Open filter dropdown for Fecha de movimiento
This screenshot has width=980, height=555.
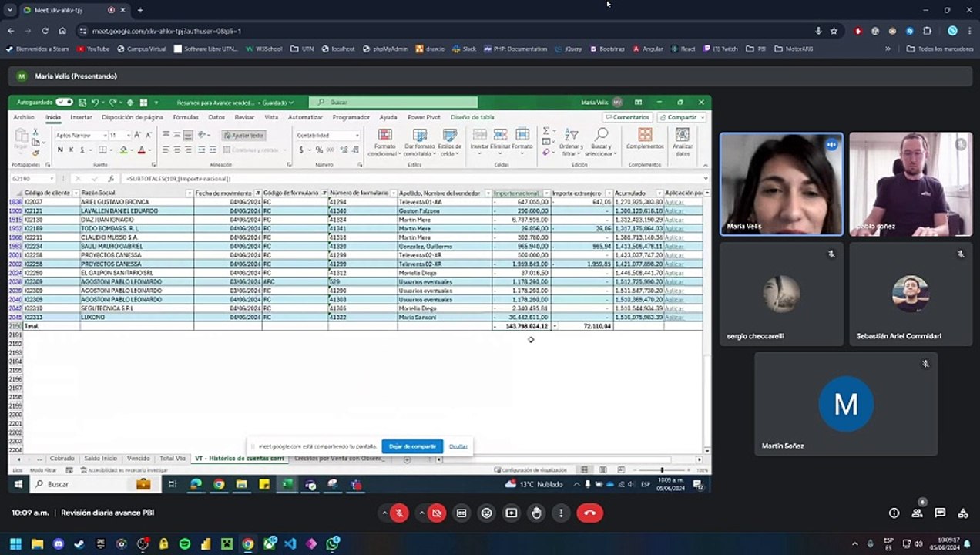pos(258,193)
